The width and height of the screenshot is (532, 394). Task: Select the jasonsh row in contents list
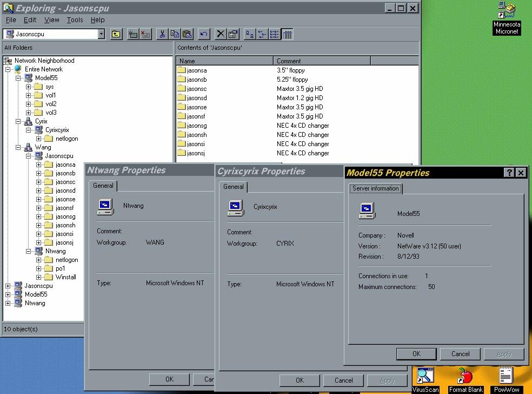[x=253, y=135]
